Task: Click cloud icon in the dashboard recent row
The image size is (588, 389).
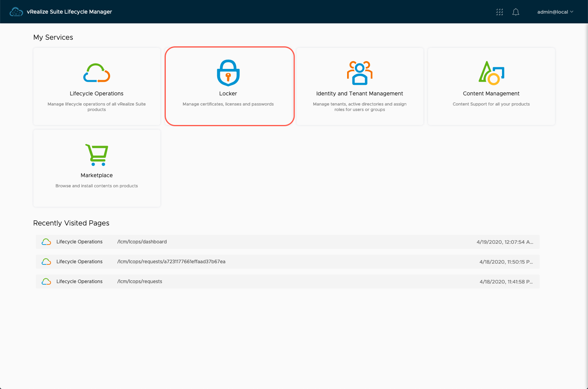Action: (x=46, y=242)
